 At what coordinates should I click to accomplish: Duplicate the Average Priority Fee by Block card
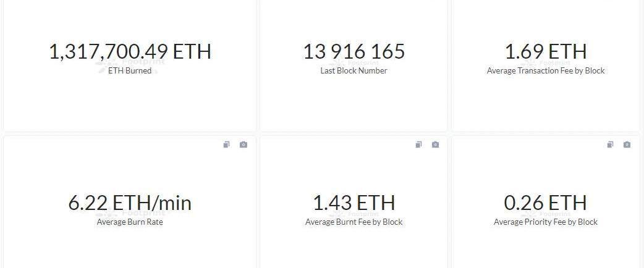611,144
